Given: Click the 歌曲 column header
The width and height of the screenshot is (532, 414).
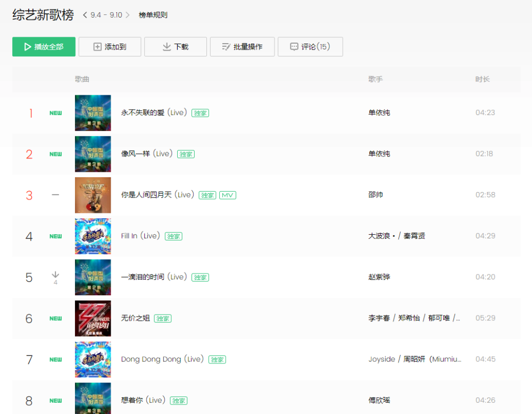Looking at the screenshot, I should 82,79.
